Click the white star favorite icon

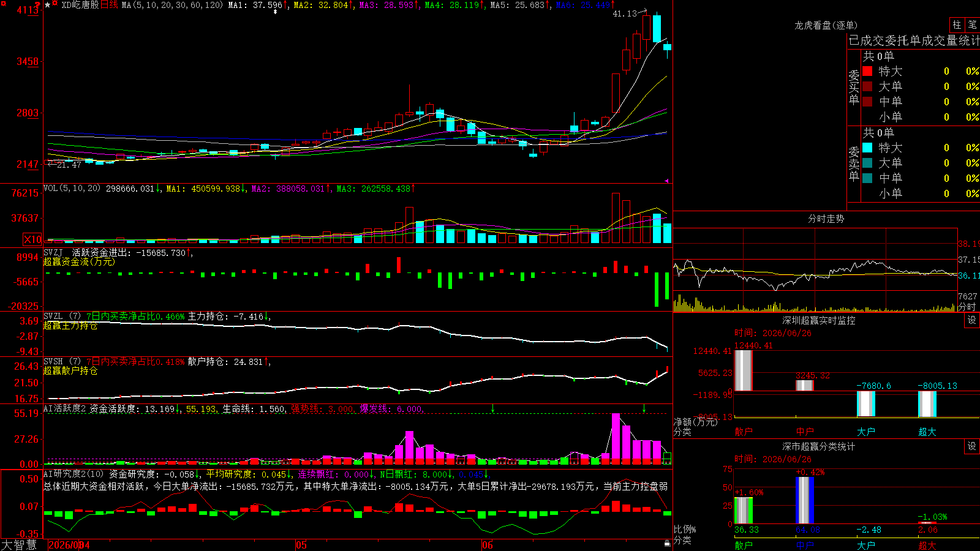click(48, 5)
